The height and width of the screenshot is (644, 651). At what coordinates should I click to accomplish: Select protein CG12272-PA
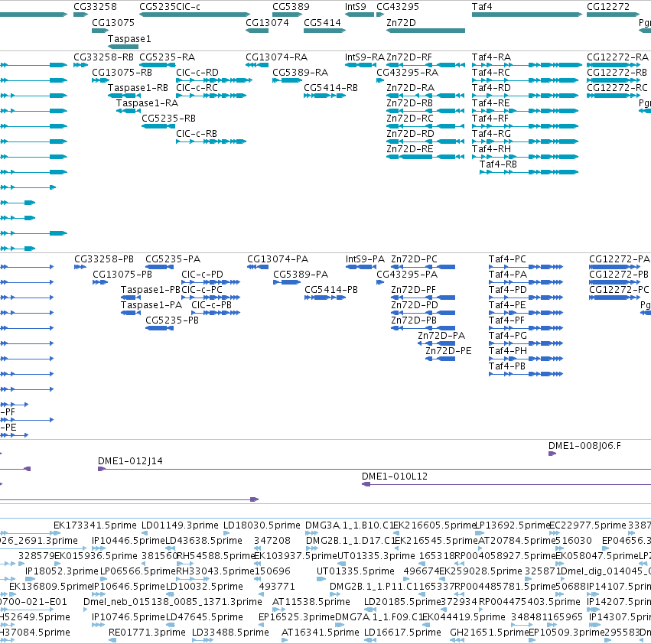click(x=620, y=259)
